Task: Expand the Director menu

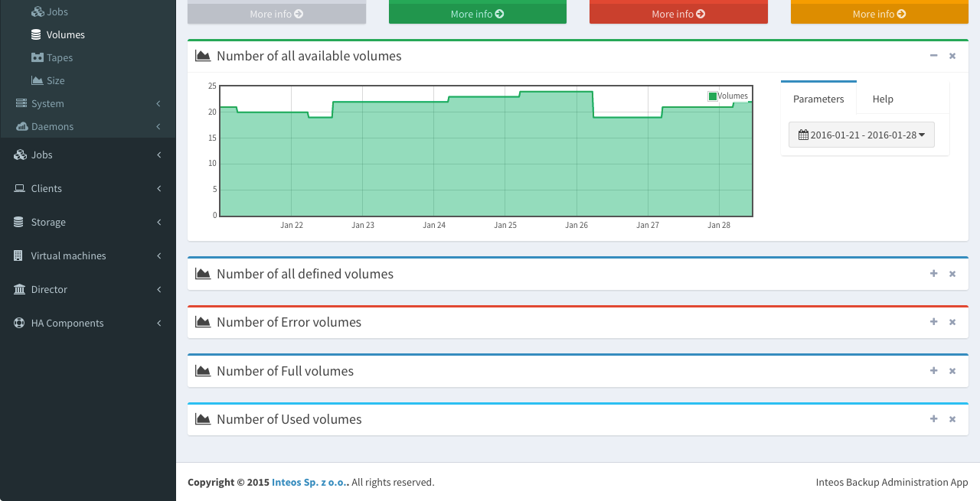Action: click(88, 289)
